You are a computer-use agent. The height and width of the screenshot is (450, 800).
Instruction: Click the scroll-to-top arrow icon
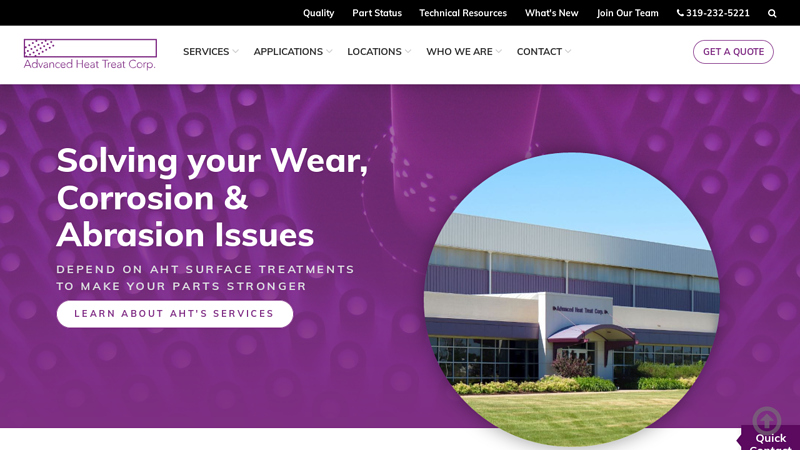766,420
